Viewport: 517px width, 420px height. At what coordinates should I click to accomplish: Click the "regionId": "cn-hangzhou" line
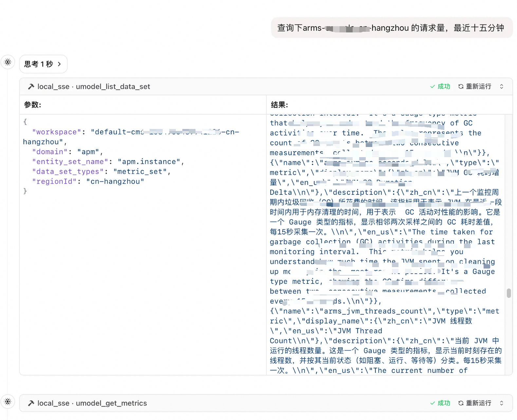[88, 181]
